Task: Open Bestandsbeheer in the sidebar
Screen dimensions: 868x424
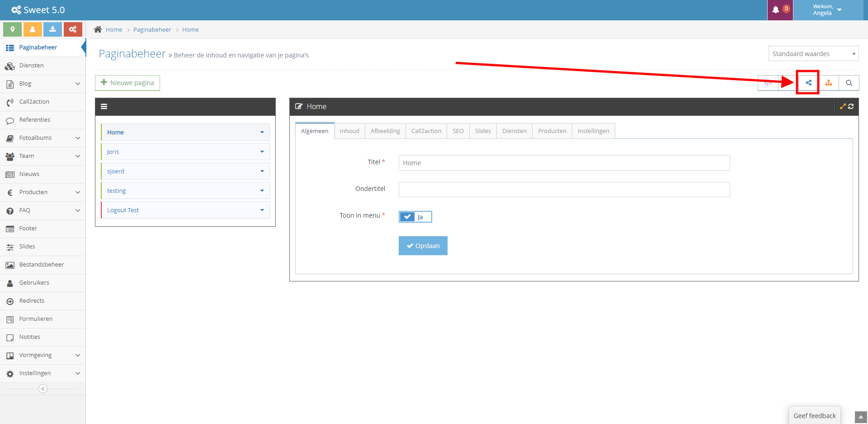Action: pos(43,265)
